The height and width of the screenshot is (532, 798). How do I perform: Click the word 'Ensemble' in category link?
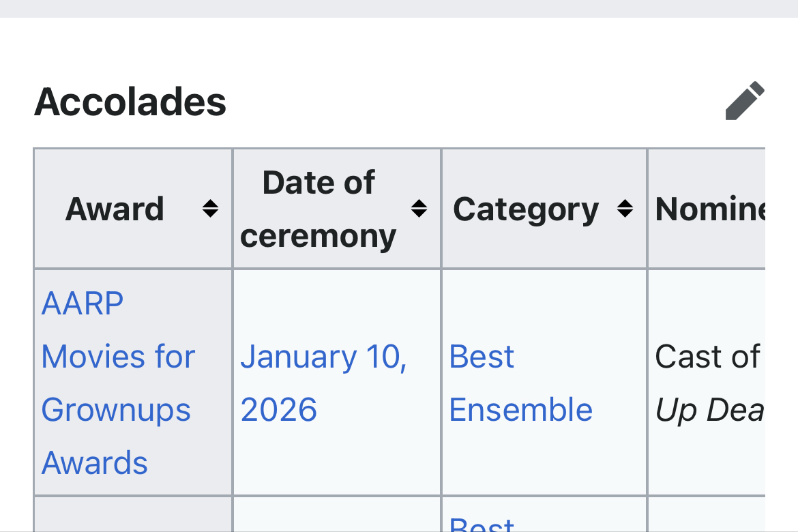coord(521,410)
